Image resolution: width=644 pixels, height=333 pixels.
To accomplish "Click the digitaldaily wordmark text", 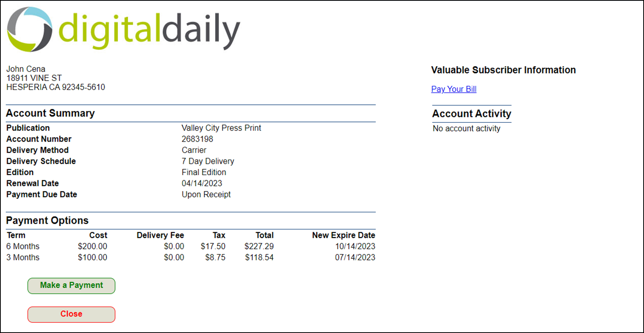I will pyautogui.click(x=149, y=30).
